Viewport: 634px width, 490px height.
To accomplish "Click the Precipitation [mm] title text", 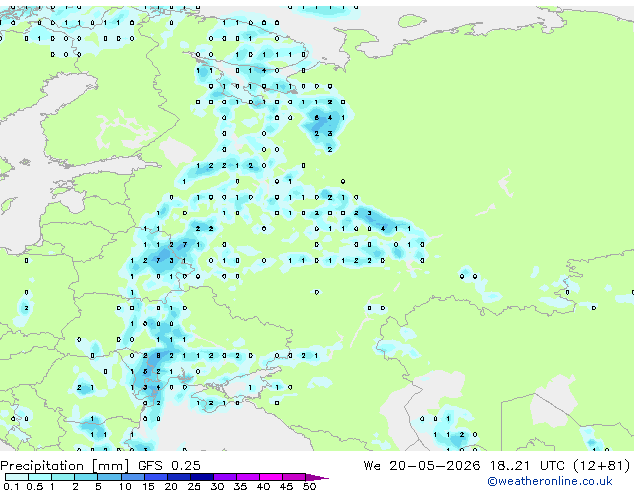I will pos(65,466).
